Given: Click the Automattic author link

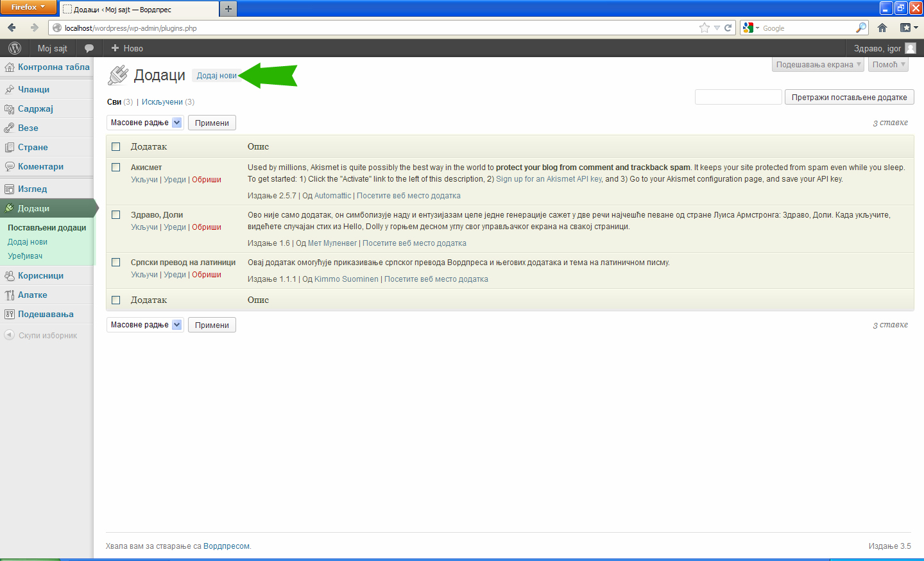Looking at the screenshot, I should (332, 196).
